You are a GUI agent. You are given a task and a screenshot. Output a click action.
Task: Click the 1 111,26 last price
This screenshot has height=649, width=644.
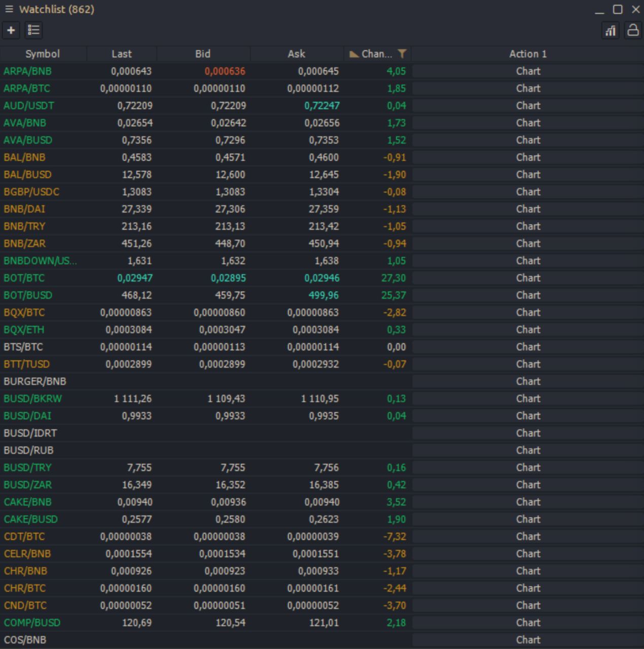[x=133, y=399]
